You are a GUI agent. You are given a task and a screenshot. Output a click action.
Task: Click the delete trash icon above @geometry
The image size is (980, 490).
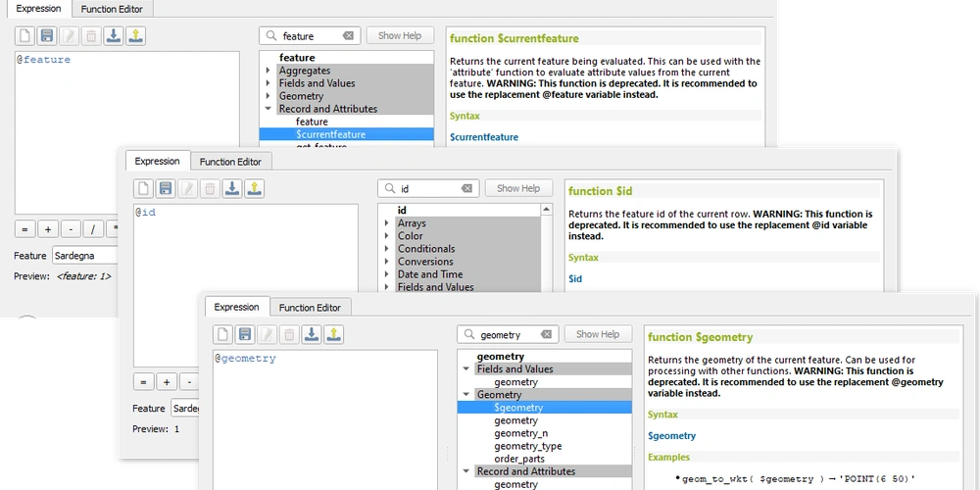click(289, 334)
